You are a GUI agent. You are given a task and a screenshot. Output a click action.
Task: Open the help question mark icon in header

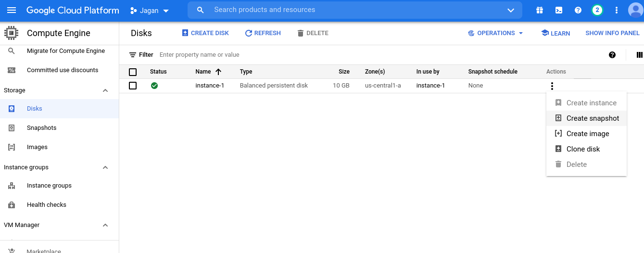578,10
